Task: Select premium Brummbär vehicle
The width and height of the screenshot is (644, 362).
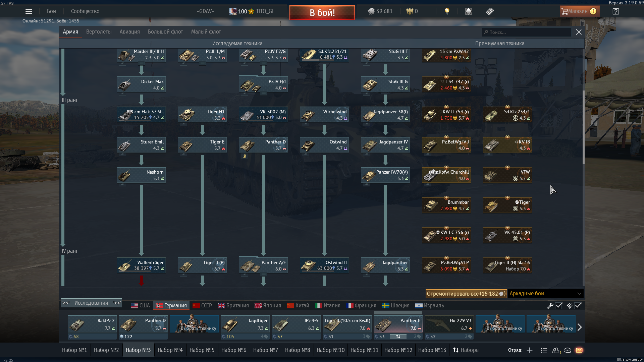Action: 446,205
